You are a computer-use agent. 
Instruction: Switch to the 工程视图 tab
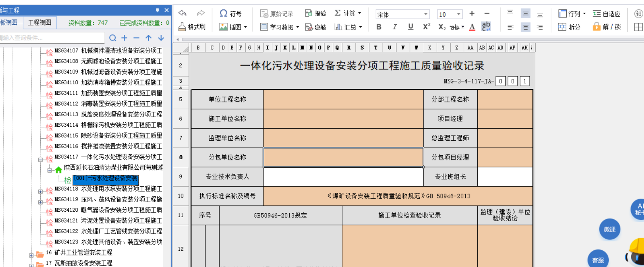click(39, 22)
